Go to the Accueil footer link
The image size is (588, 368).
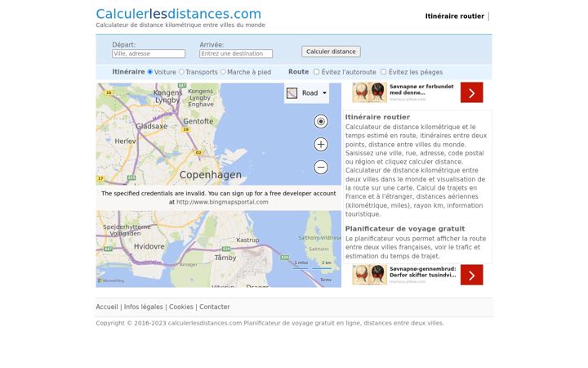(x=107, y=307)
